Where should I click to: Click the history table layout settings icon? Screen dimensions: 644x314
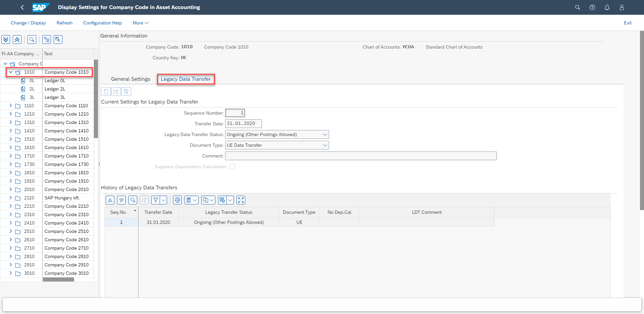click(x=222, y=200)
